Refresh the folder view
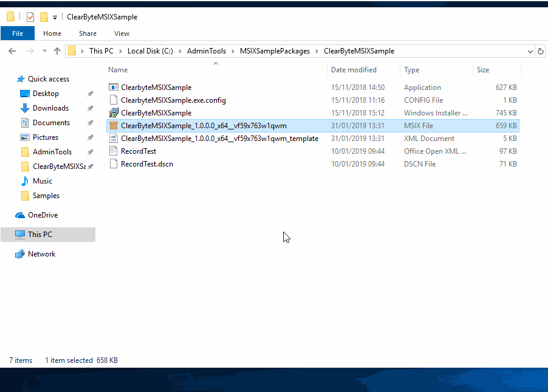The image size is (548, 392). [x=541, y=52]
